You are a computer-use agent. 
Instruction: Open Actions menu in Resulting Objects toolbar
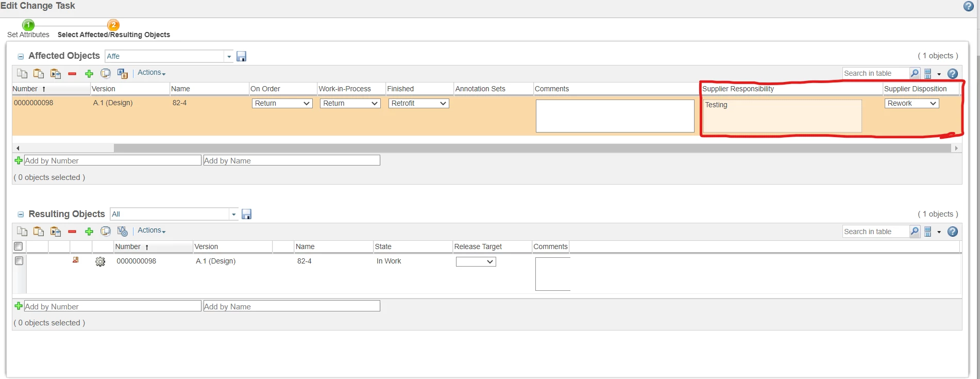pos(151,230)
